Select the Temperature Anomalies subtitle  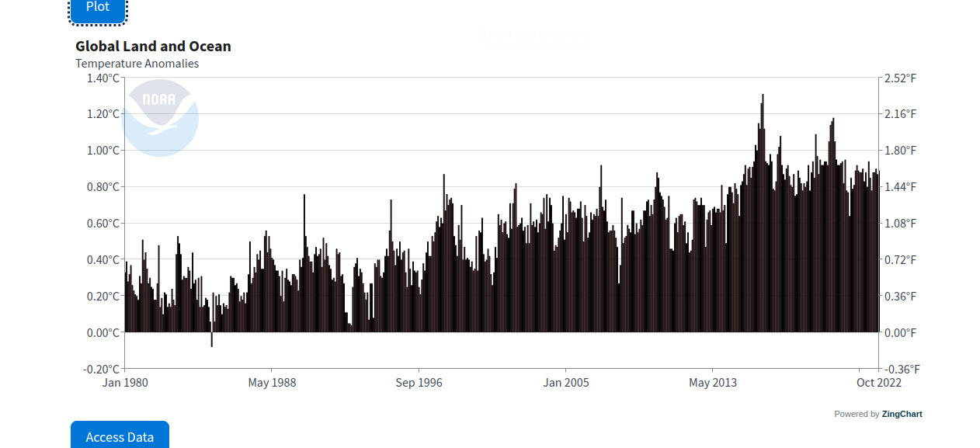tap(137, 64)
